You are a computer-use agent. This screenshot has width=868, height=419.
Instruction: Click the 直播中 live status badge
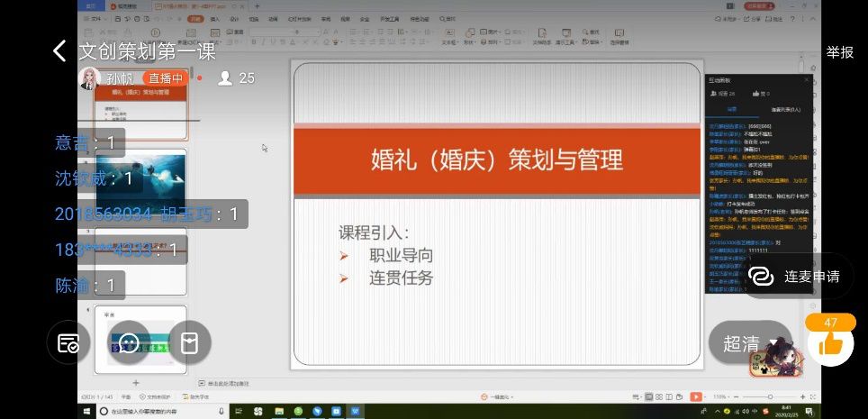[x=166, y=78]
